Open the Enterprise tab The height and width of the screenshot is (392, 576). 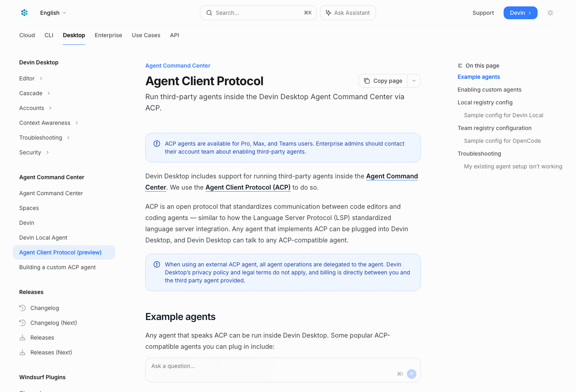click(108, 35)
